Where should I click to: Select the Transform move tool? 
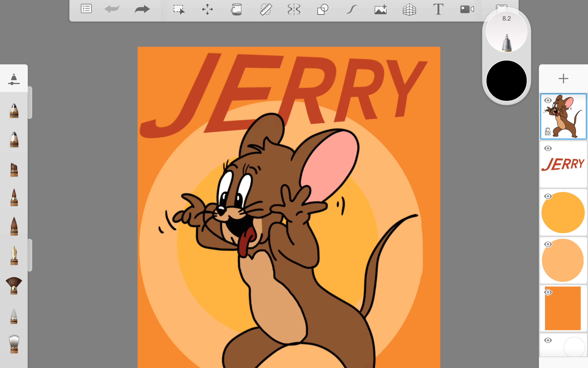[x=208, y=9]
